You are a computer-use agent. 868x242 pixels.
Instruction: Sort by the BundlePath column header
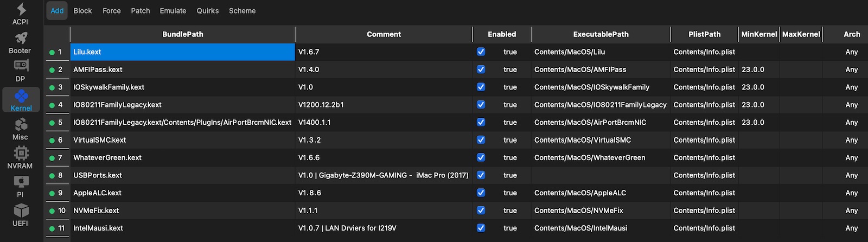pos(183,34)
